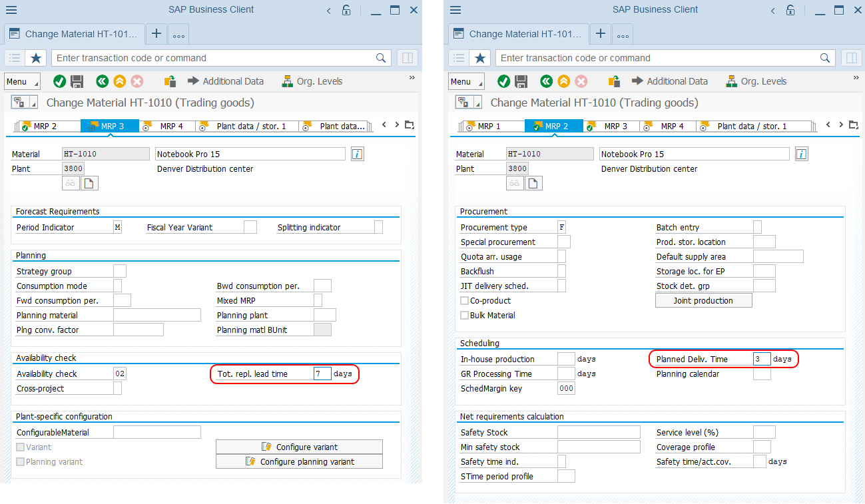
Task: Toggle side panel icon in right window
Action: (852, 58)
